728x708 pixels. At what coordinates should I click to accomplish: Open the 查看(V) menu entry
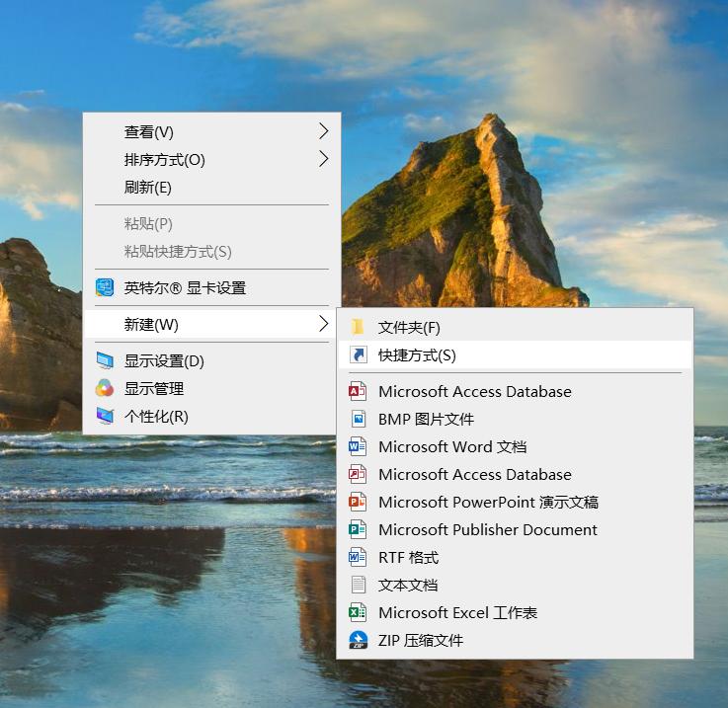click(x=211, y=131)
